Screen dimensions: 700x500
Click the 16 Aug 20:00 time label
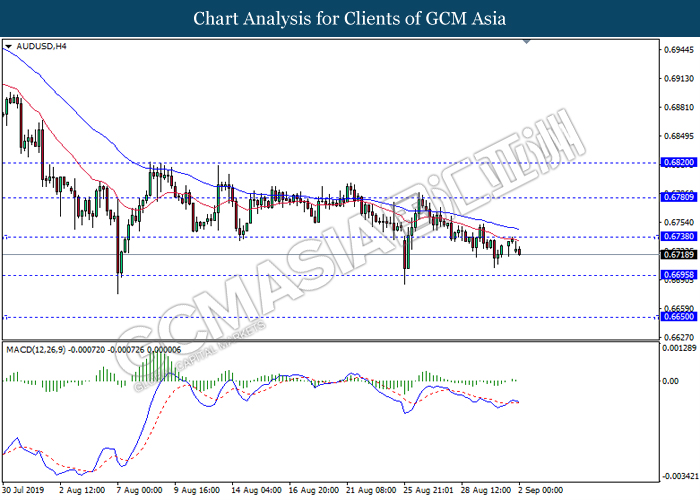[313, 490]
